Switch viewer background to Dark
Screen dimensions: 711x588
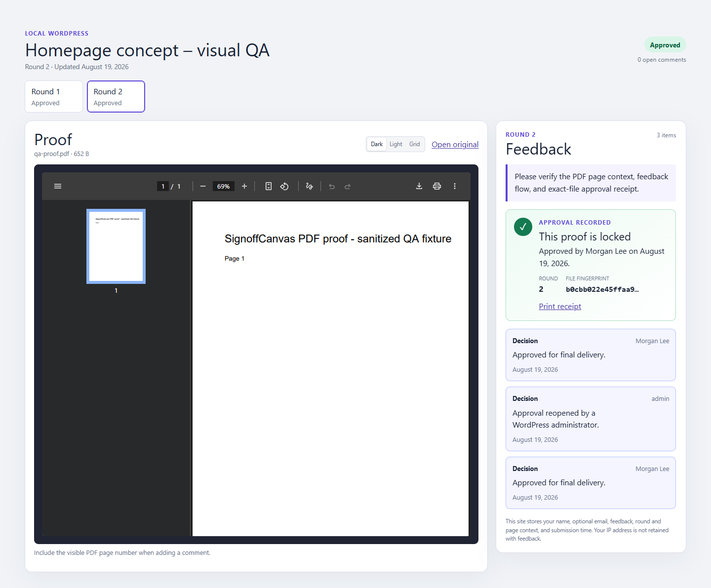pyautogui.click(x=377, y=144)
